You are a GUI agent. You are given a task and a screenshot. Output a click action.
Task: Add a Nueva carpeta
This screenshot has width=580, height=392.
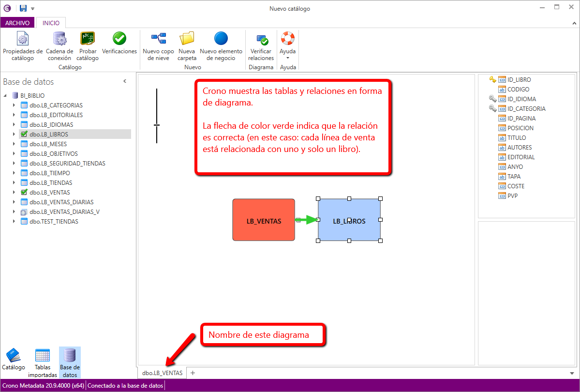tap(187, 46)
